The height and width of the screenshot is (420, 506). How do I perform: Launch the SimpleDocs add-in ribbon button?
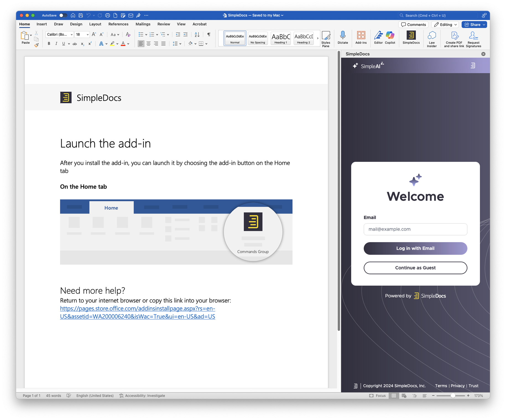411,38
